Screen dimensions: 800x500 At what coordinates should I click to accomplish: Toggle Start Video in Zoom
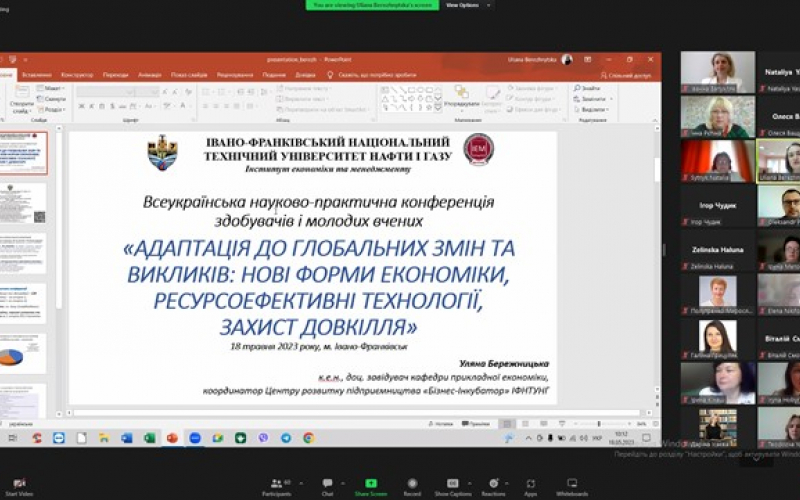[x=19, y=486]
